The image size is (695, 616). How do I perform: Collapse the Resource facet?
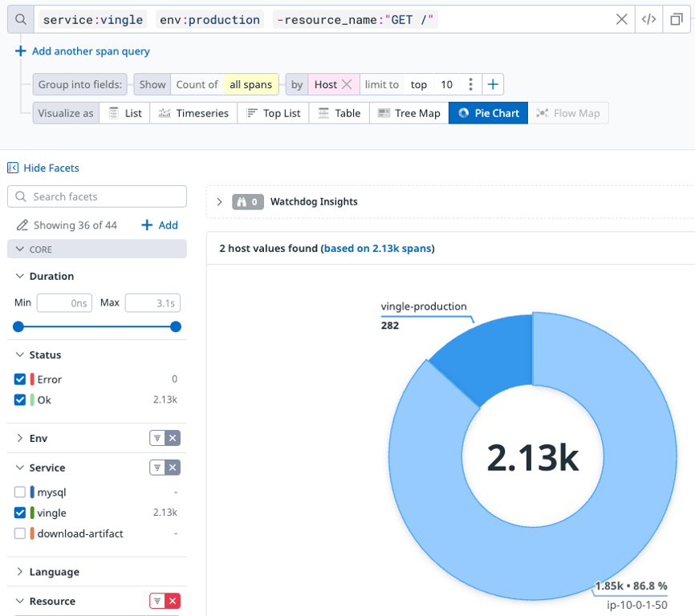pyautogui.click(x=19, y=601)
